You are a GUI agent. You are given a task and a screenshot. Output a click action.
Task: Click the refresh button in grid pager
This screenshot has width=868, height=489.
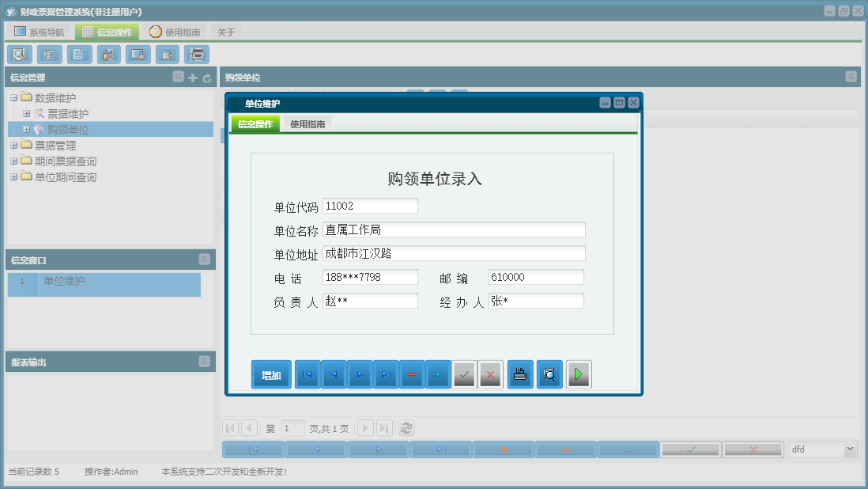(x=406, y=428)
